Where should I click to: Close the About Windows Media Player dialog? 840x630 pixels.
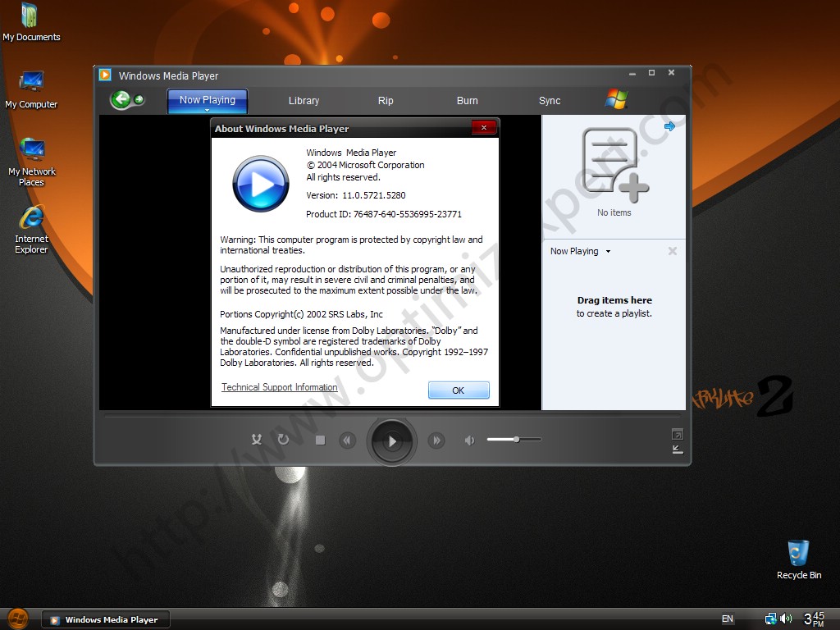click(484, 127)
